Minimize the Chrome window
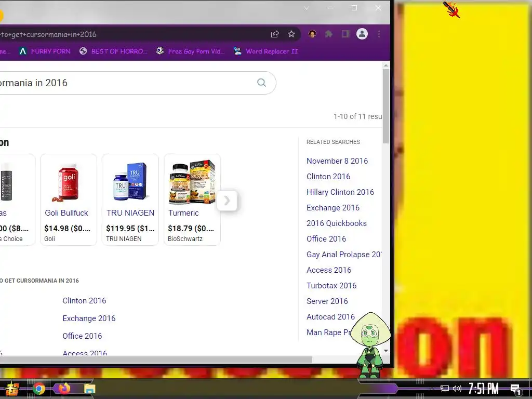 (330, 8)
